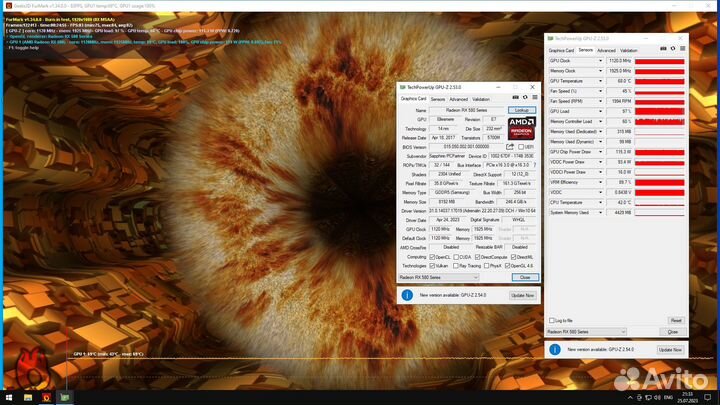Click the volume icon in system tray
The height and width of the screenshot is (405, 720).
coord(658,397)
